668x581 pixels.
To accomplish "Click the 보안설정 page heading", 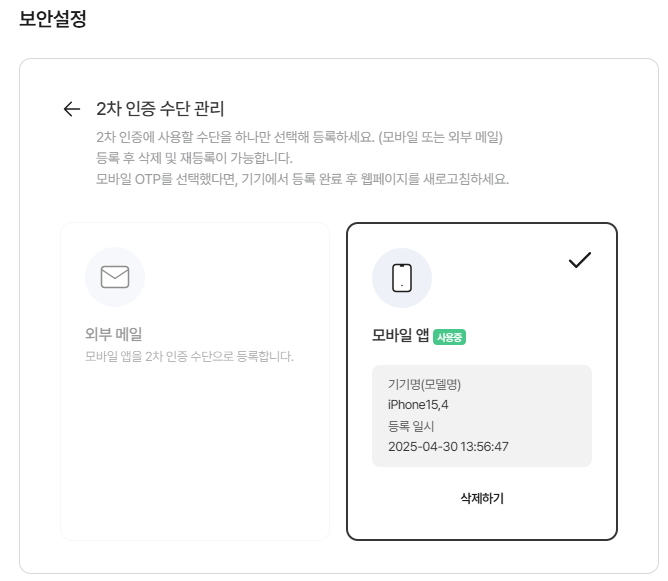I will [x=53, y=19].
